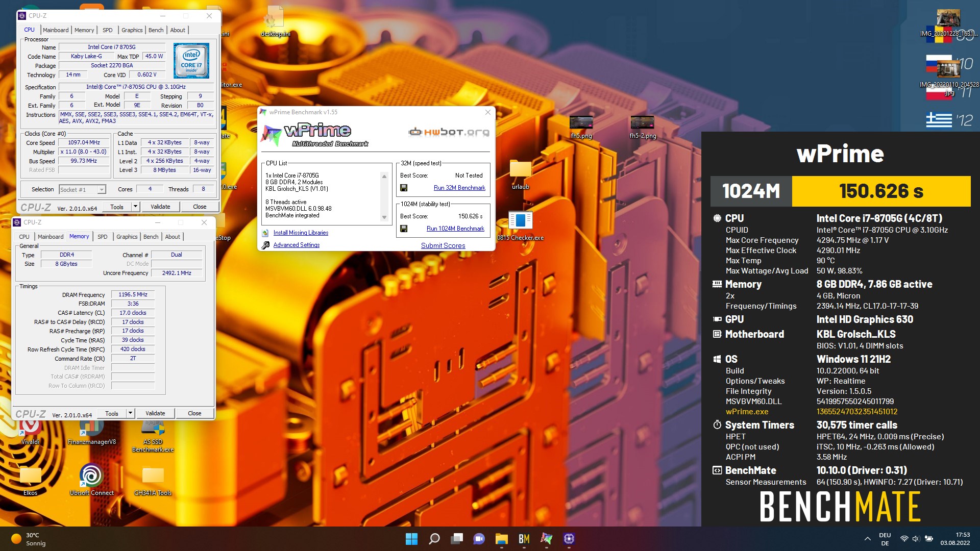Click the save icon under 1024M stability test

(x=404, y=229)
